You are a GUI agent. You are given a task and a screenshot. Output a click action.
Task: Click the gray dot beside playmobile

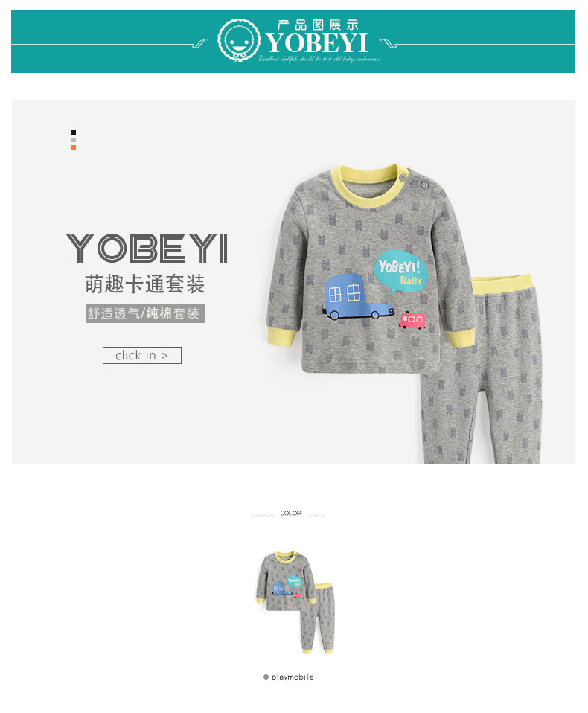(x=266, y=677)
